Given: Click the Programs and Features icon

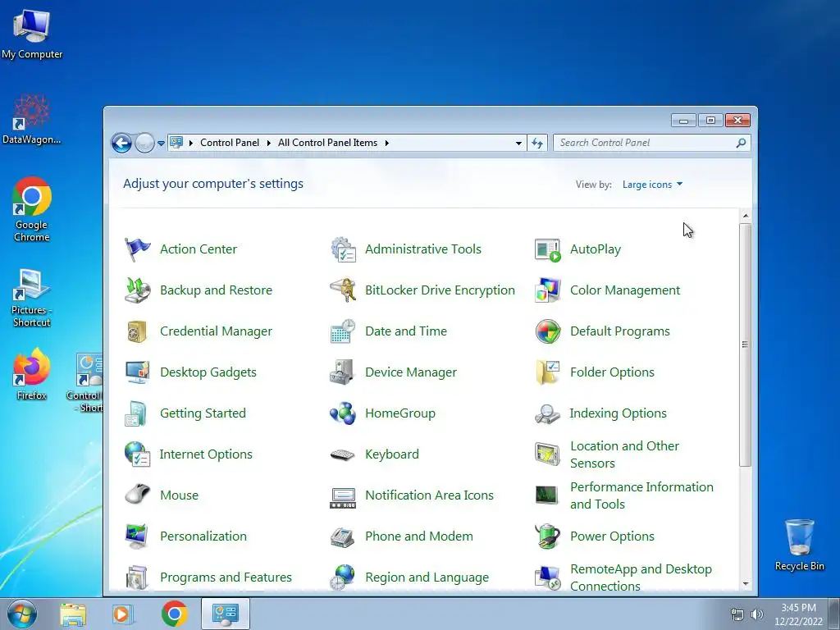Looking at the screenshot, I should point(137,578).
